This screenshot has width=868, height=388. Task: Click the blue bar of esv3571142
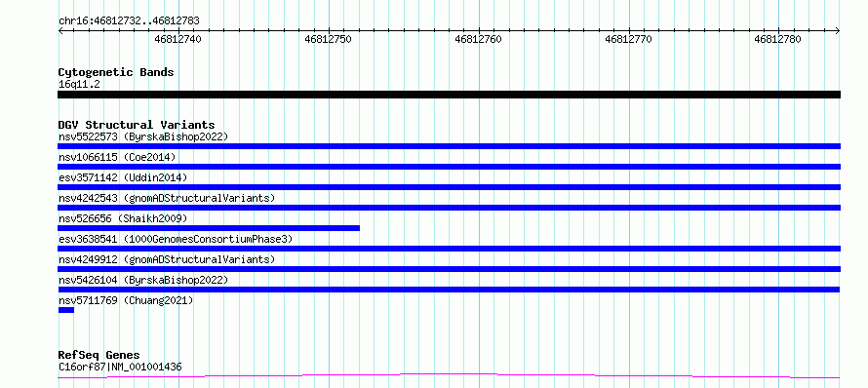449,187
